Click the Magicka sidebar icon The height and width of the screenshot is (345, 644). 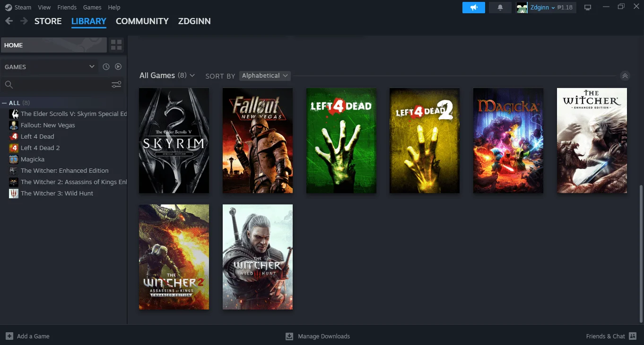[x=14, y=159]
